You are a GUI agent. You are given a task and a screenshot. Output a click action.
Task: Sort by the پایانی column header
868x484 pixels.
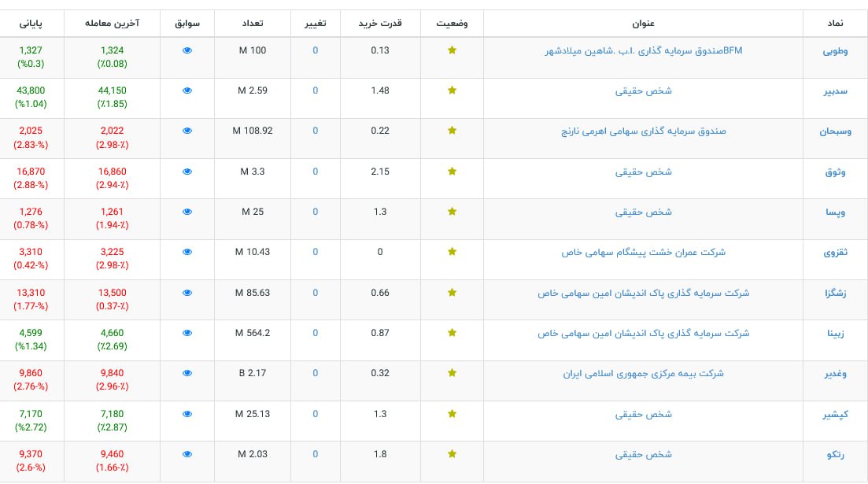31,23
